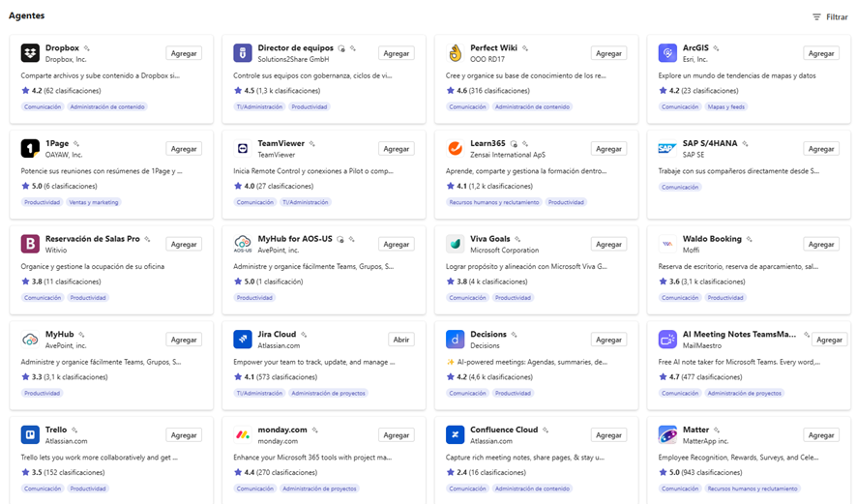The image size is (857, 504).
Task: Select the Jira Cloud logo icon
Action: pos(242,340)
